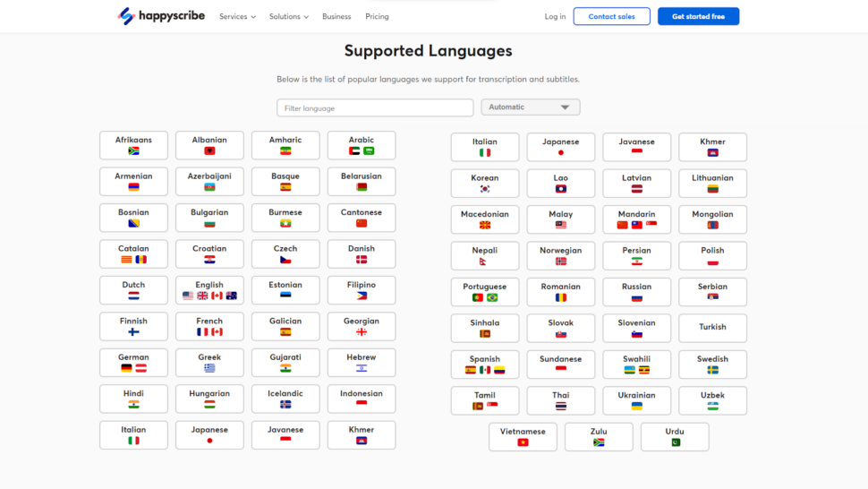868x489 pixels.
Task: Click the Saudi Arabia flag under Arabic
Action: pyautogui.click(x=369, y=150)
